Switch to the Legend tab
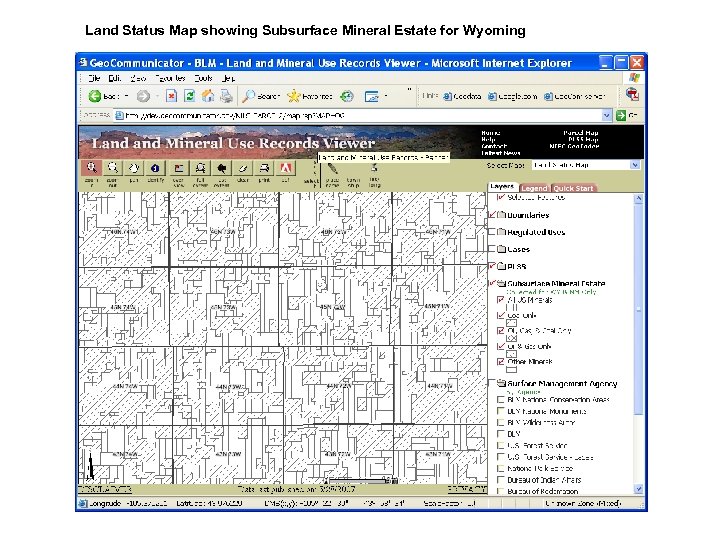This screenshot has height=540, width=720. point(534,188)
